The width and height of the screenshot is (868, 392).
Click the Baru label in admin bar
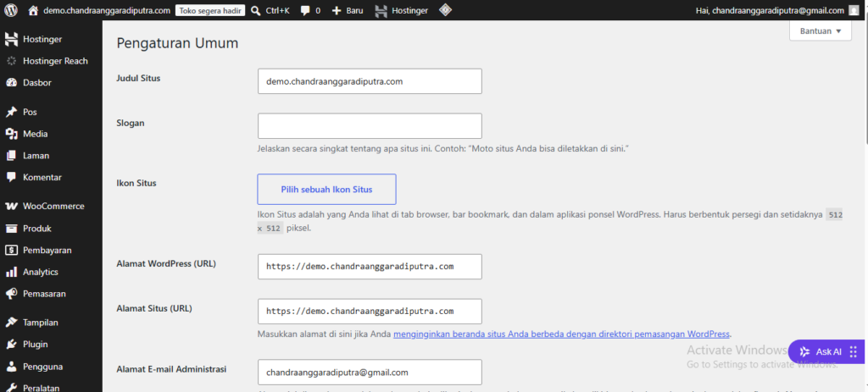355,10
